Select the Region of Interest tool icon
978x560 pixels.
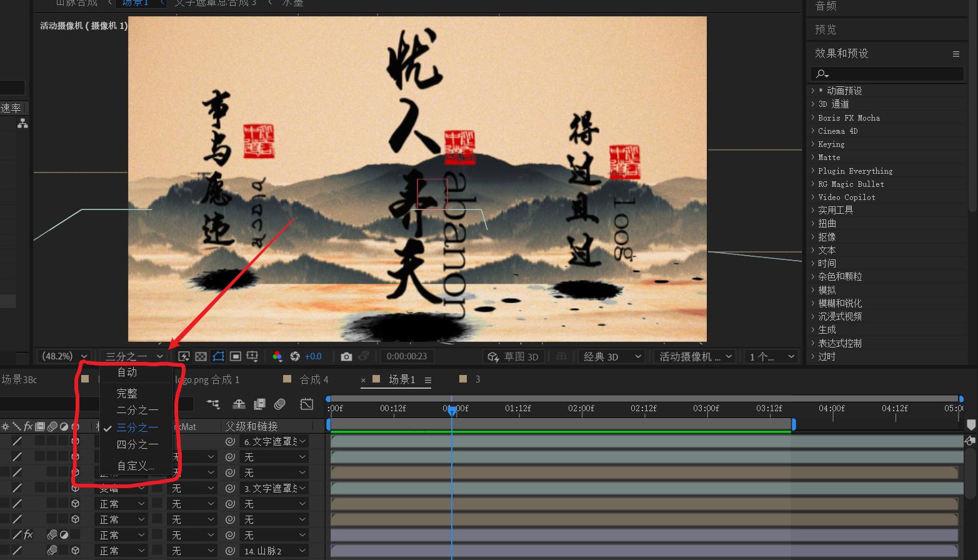(236, 356)
